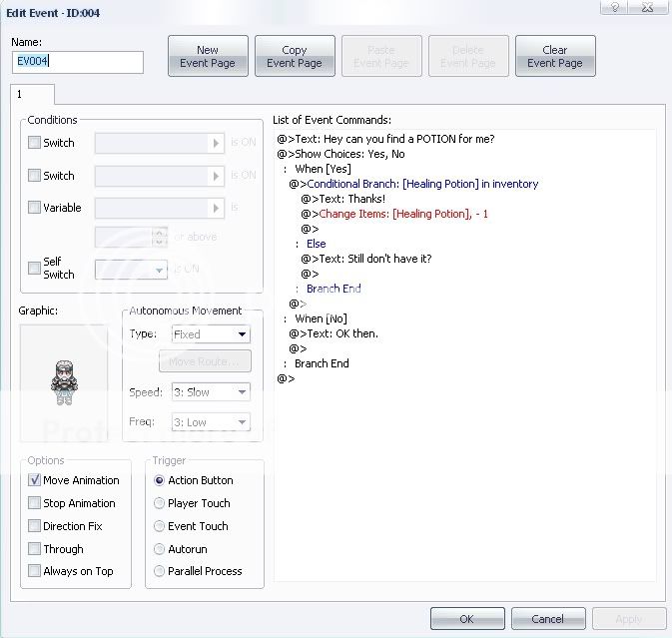This screenshot has height=638, width=672.
Task: Click the first Switch condition arrow button
Action: [x=217, y=144]
